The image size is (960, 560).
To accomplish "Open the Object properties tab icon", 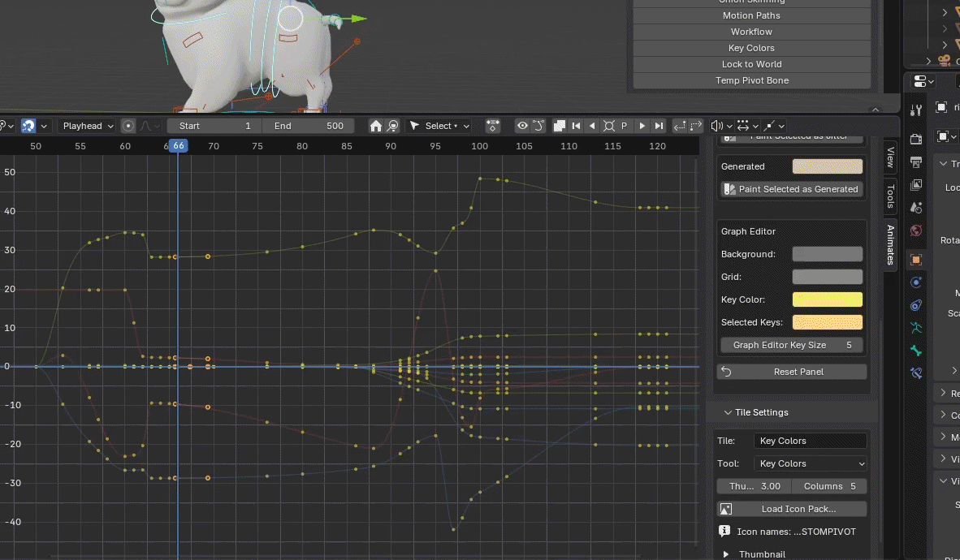I will pos(916,260).
